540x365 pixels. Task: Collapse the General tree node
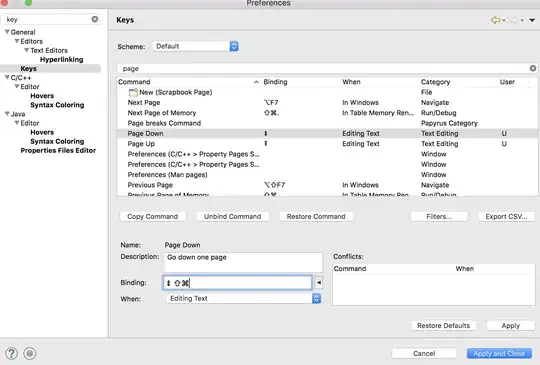[x=7, y=32]
